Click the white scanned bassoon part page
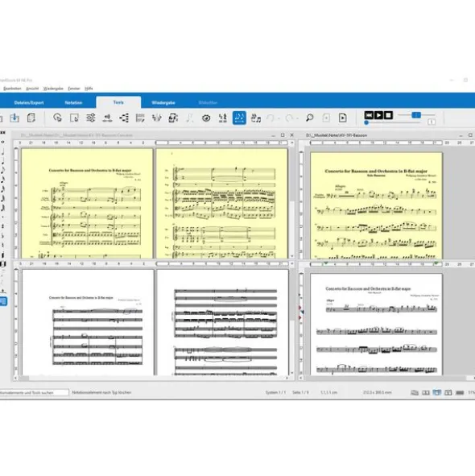475x476 pixels. pyautogui.click(x=376, y=325)
